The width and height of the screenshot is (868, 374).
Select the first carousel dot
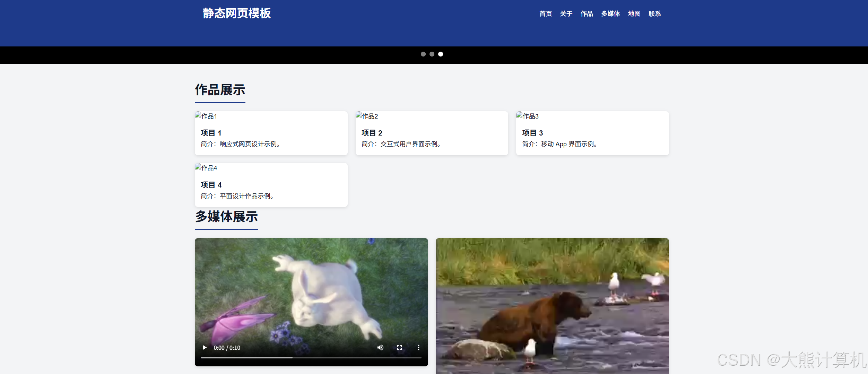pos(423,54)
